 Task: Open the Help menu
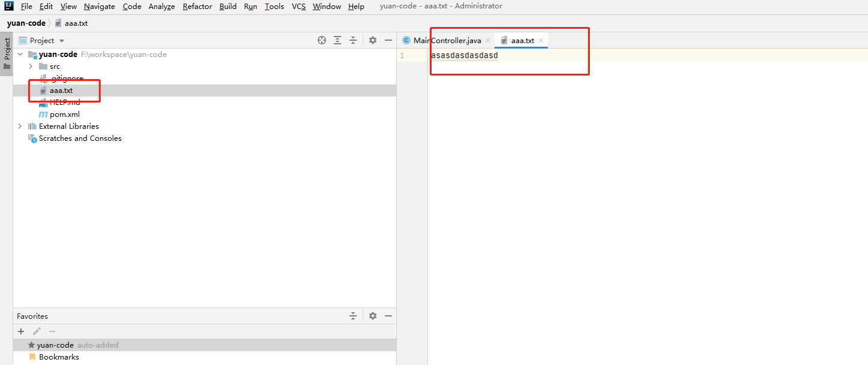coord(356,7)
